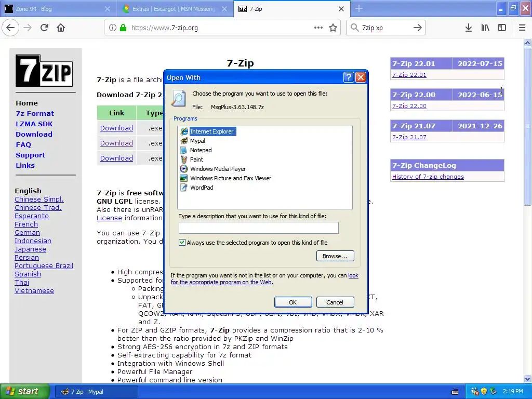Close the Zone 94 - Blog tab
The width and height of the screenshot is (532, 399).
pyautogui.click(x=108, y=9)
